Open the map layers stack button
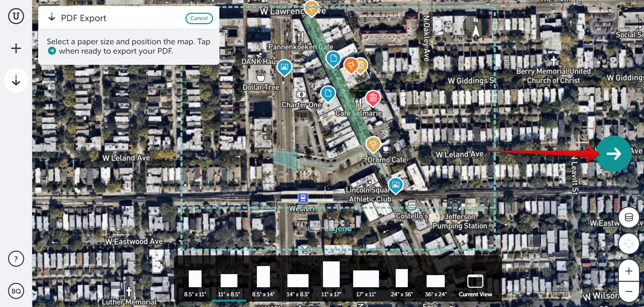 tap(629, 217)
